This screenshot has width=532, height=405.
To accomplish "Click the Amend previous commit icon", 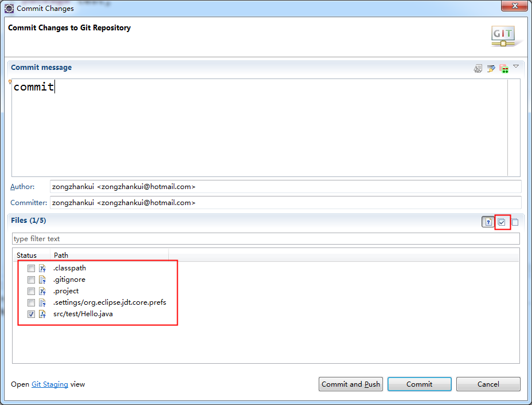I will click(478, 68).
